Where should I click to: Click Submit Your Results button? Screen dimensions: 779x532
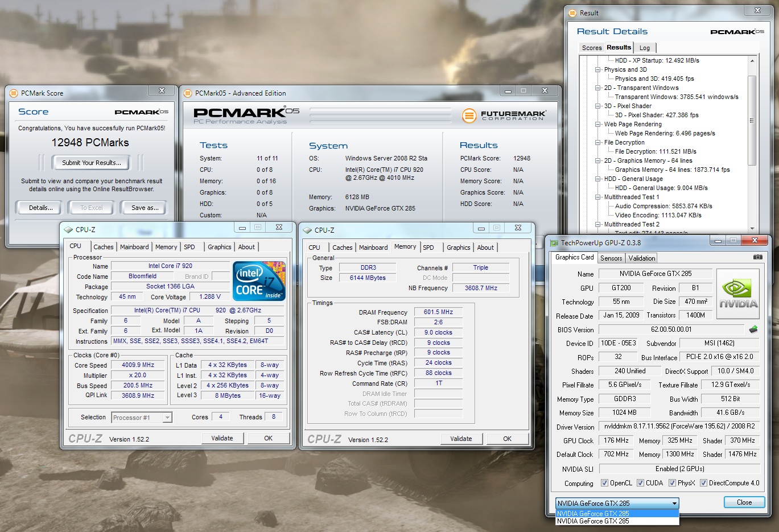(x=92, y=163)
